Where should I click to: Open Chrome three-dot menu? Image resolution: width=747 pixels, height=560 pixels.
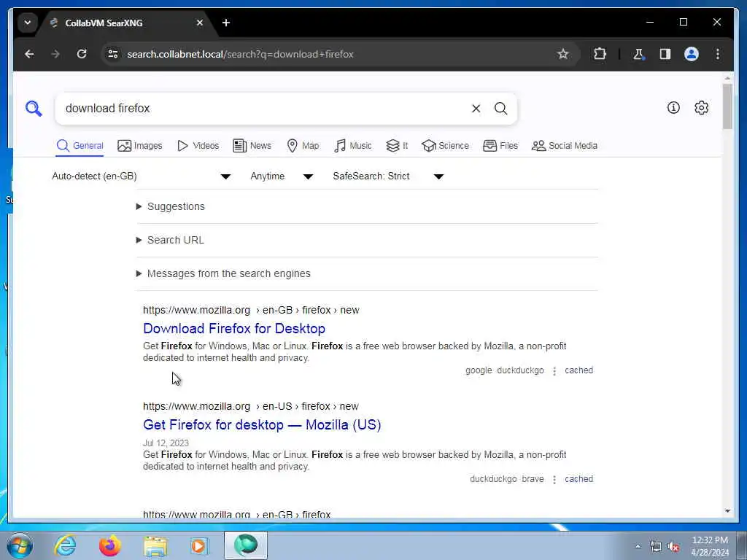click(x=718, y=54)
